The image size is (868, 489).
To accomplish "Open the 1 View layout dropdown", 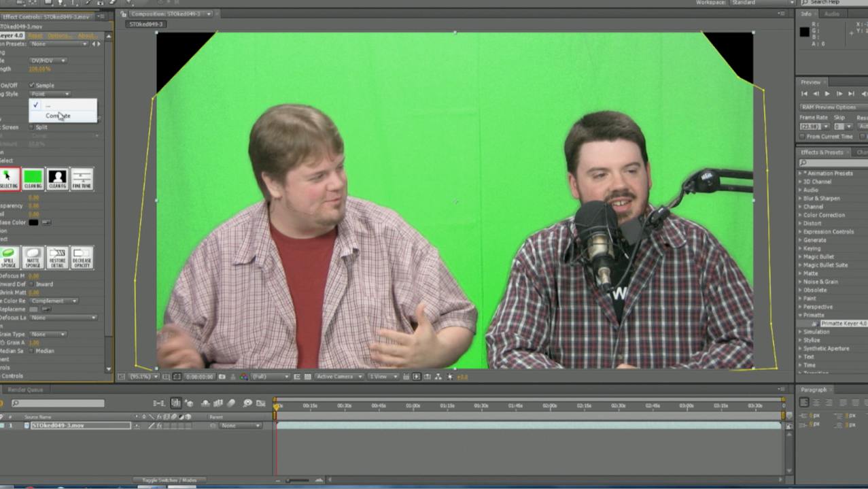I will coord(383,376).
